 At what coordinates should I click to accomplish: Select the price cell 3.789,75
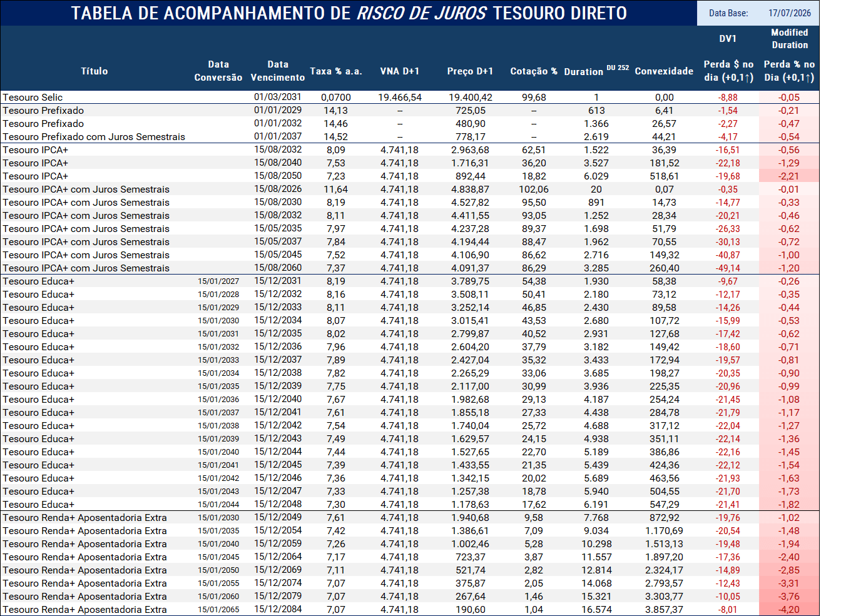click(471, 281)
